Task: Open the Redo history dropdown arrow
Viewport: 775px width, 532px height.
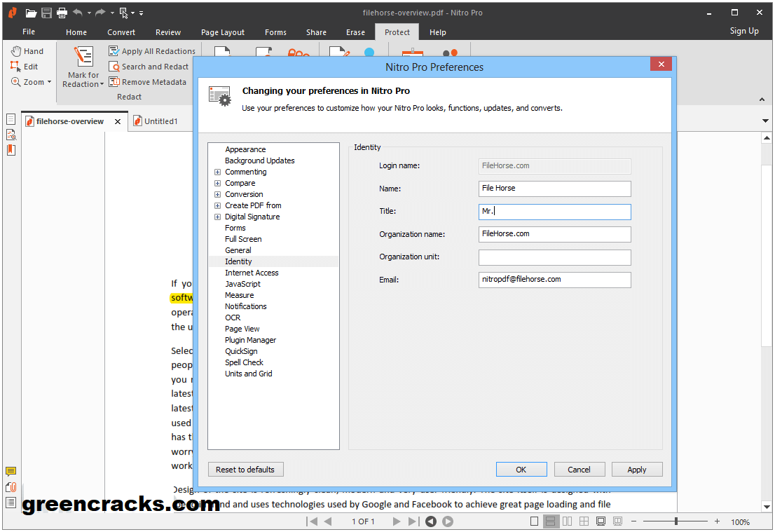Action: point(112,13)
